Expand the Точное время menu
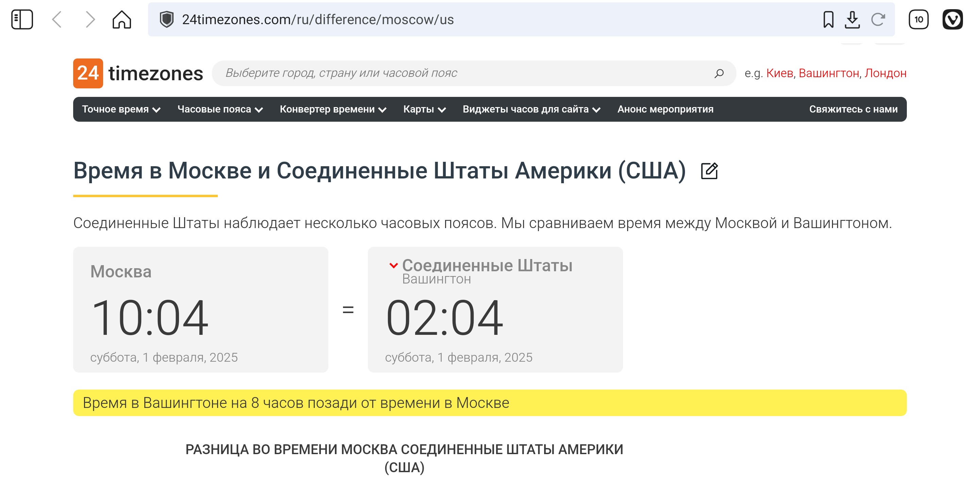Viewport: 980px width, 481px height. (x=121, y=109)
